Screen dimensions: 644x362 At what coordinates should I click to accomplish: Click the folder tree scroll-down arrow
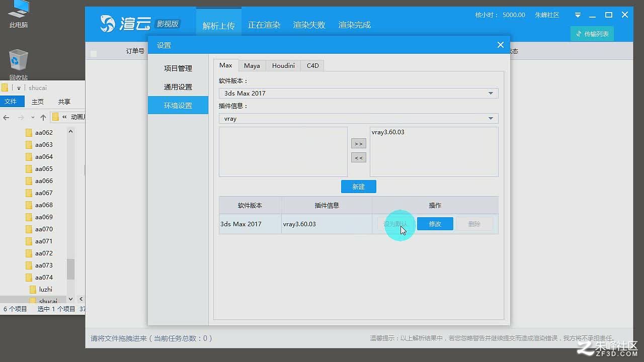(x=70, y=299)
